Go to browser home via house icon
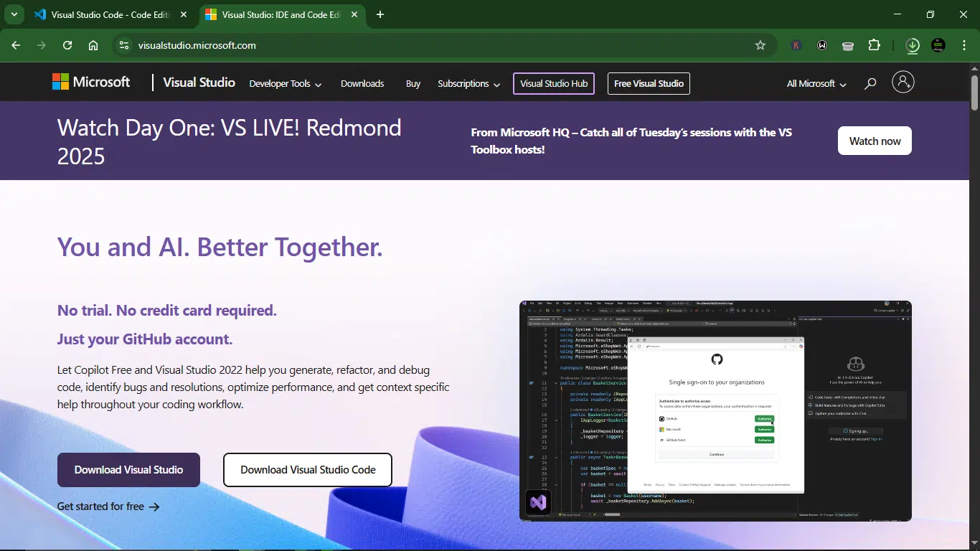This screenshot has width=980, height=551. coord(93,45)
